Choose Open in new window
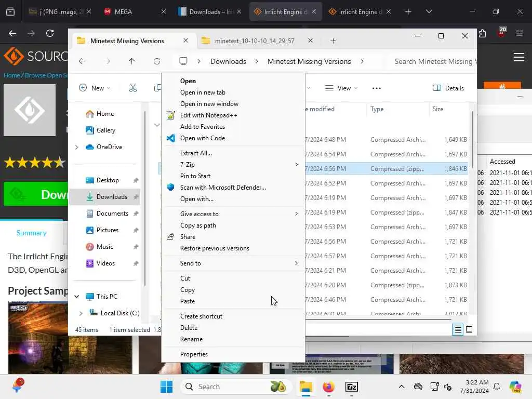 (x=209, y=104)
